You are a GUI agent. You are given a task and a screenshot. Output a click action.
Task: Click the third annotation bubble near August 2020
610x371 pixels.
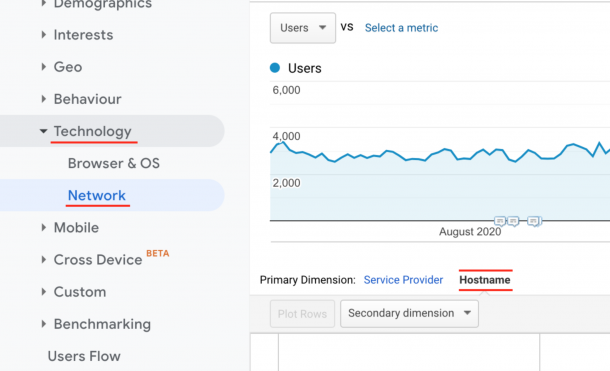pyautogui.click(x=534, y=221)
